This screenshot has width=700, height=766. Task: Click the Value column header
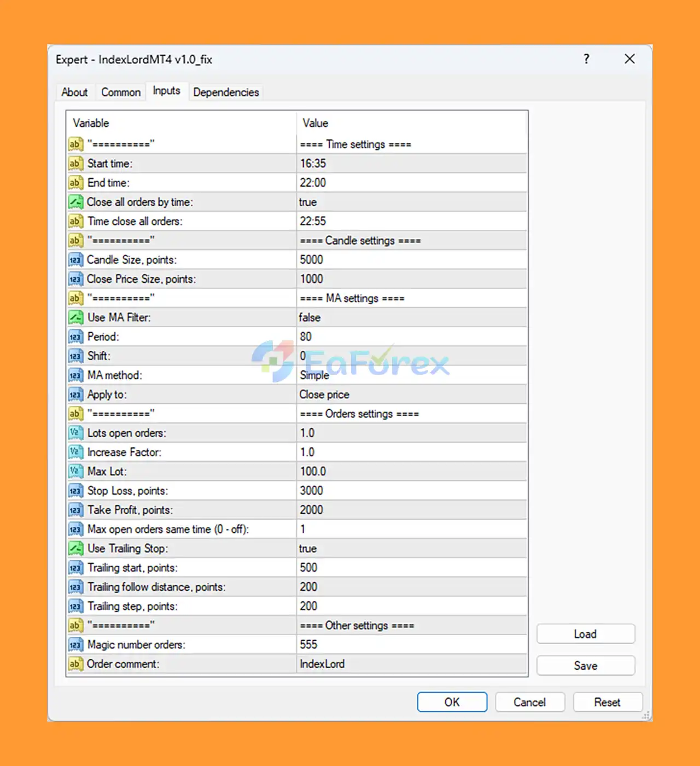click(412, 123)
